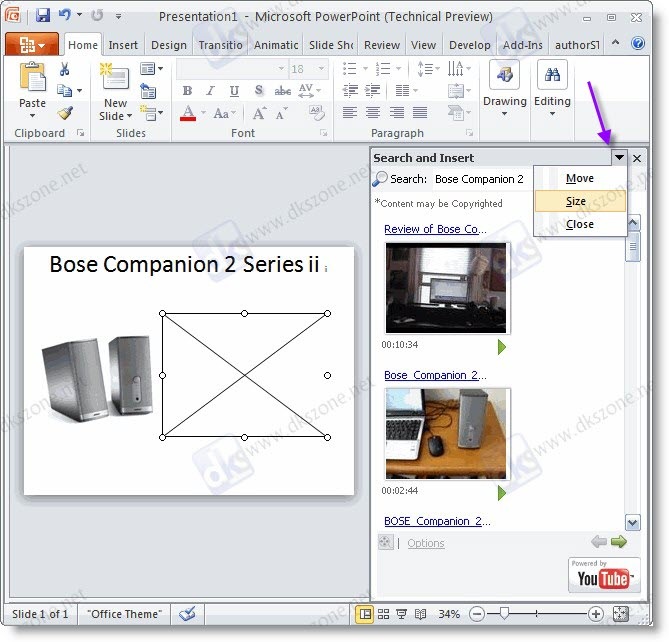Viewport: 669px width, 642px height.
Task: Apply Italic formatting
Action: point(211,90)
